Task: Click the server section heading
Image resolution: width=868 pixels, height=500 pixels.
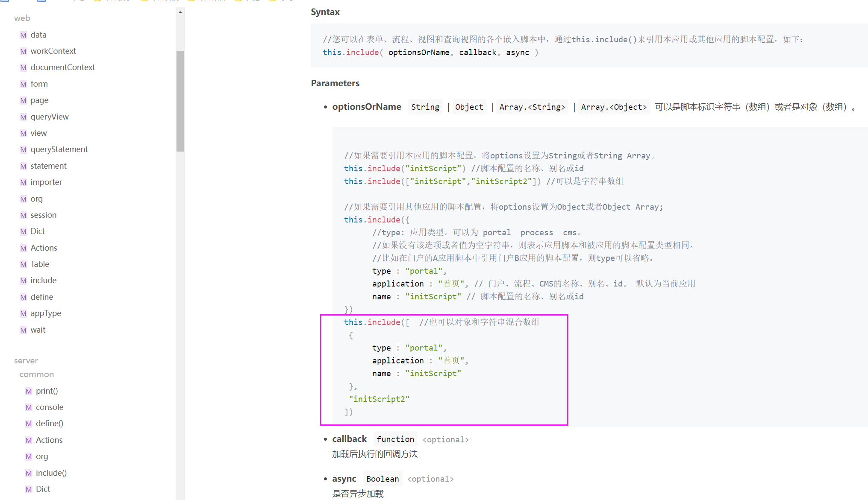Action: 26,361
